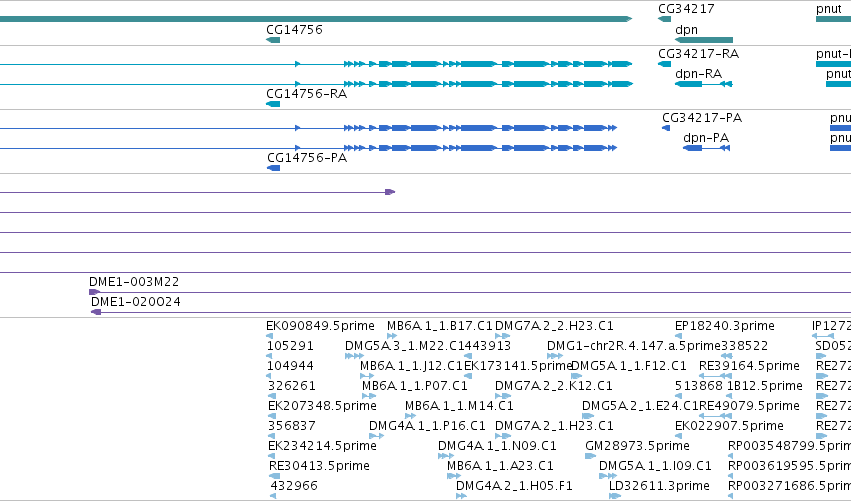Click the LD32611.3prime label

pyautogui.click(x=659, y=486)
